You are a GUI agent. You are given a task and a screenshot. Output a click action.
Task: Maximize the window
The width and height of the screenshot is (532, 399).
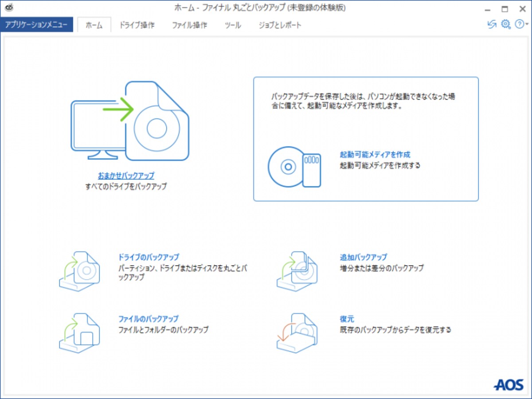[x=505, y=8]
